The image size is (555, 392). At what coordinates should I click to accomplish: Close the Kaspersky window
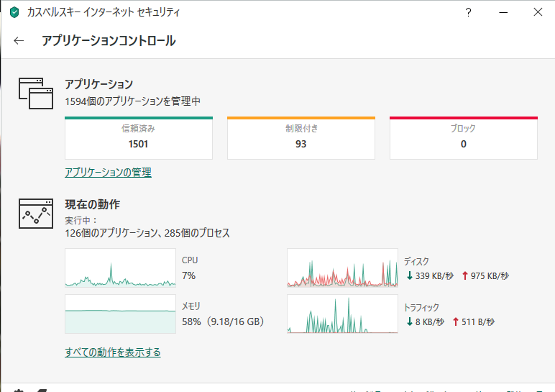click(x=538, y=12)
